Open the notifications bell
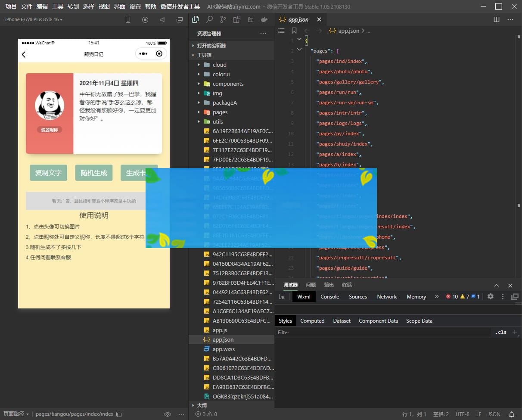This screenshot has height=420, width=522. [x=512, y=414]
